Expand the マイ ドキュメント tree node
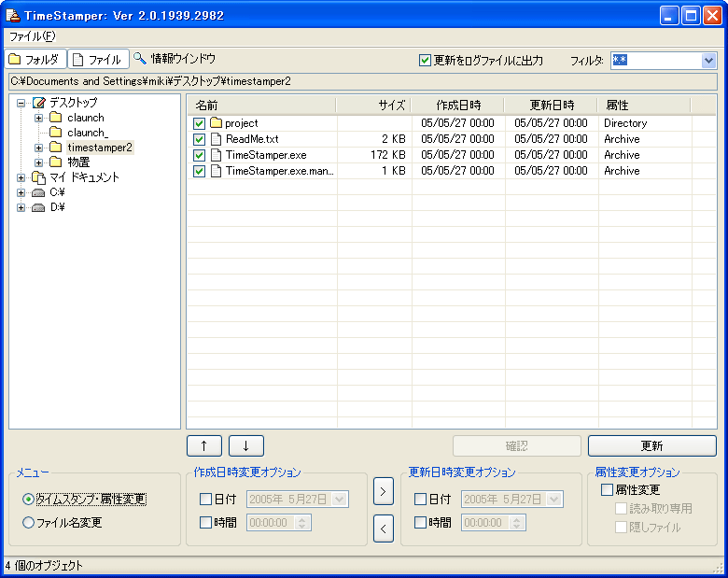The height and width of the screenshot is (578, 728). coord(21,177)
